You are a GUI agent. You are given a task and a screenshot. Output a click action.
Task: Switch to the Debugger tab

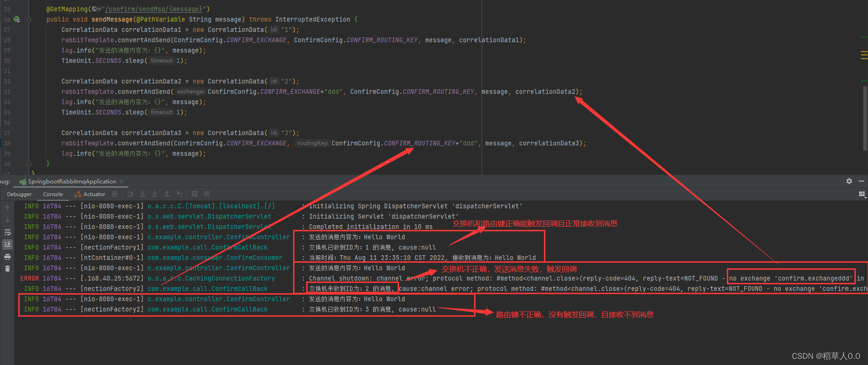tap(19, 194)
